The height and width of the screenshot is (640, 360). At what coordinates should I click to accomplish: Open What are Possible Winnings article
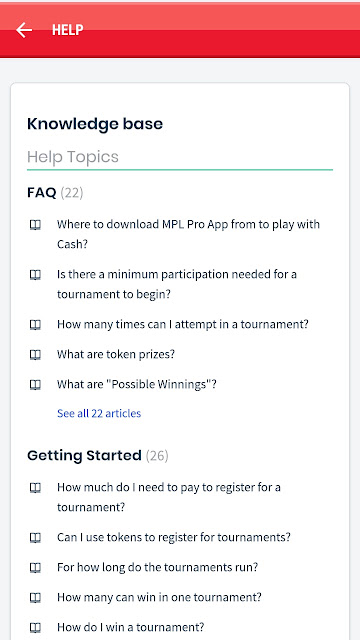pyautogui.click(x=137, y=384)
